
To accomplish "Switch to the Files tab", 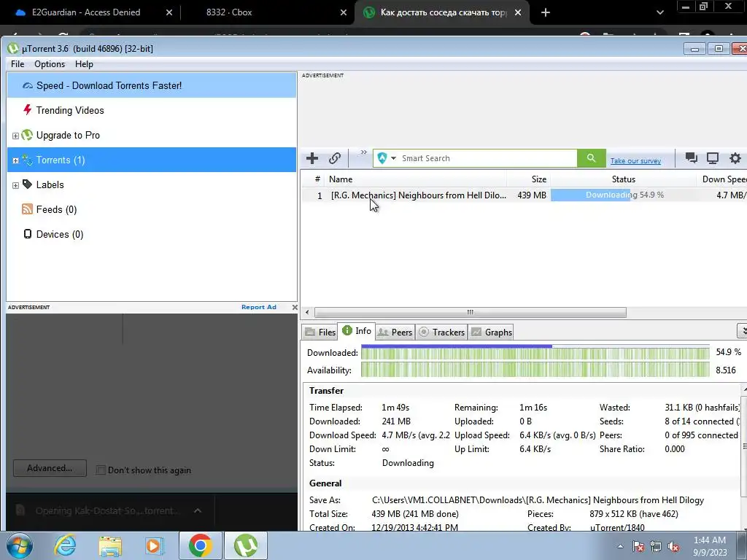I will pos(320,332).
